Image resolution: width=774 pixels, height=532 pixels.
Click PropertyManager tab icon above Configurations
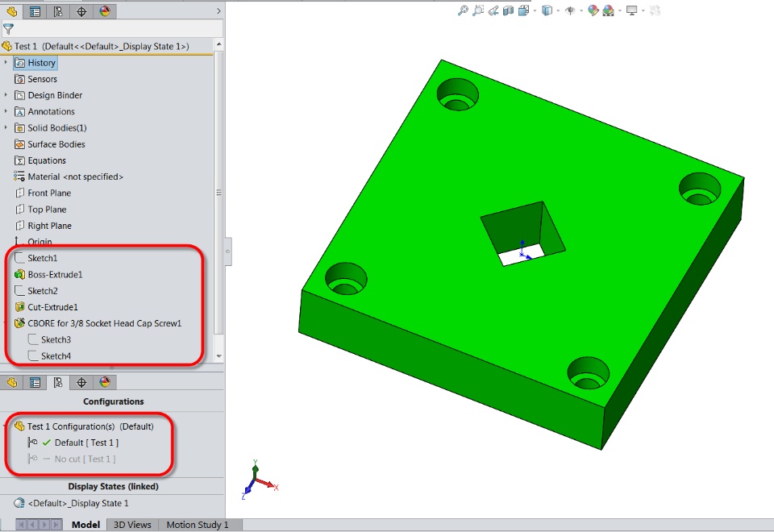(x=35, y=382)
